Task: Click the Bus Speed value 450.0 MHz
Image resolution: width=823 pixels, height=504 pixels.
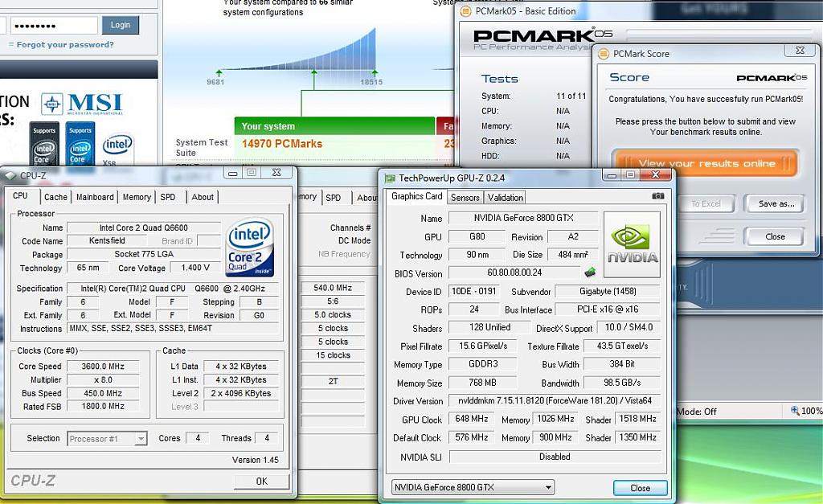Action: click(103, 393)
